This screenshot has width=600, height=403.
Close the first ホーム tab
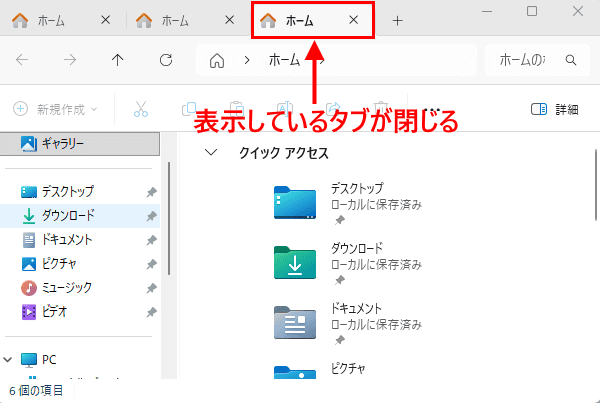[106, 20]
